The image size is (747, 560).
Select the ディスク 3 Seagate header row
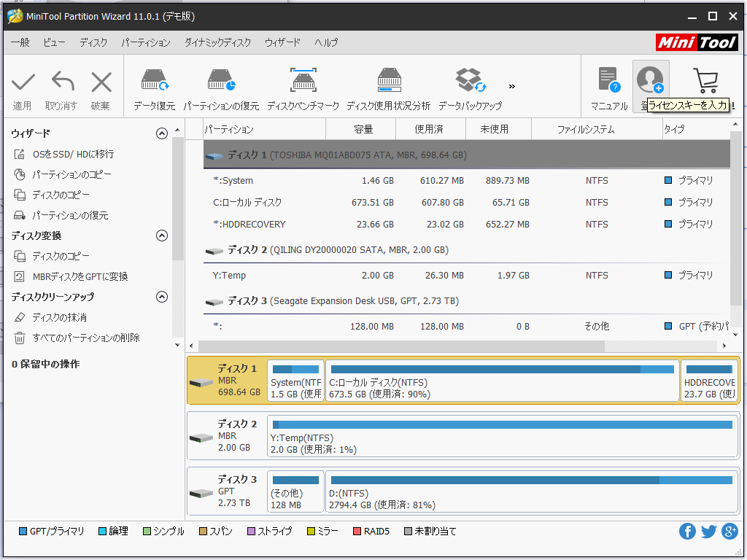[466, 301]
